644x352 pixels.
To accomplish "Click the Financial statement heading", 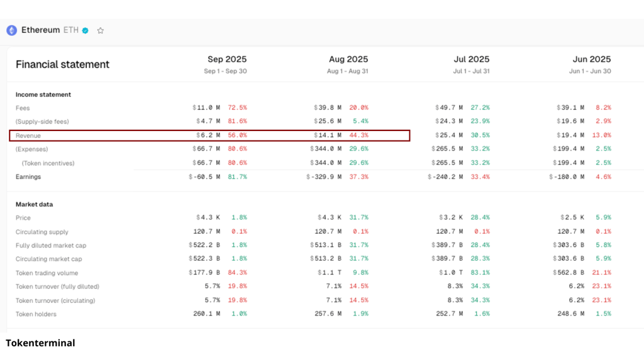I will coord(62,65).
